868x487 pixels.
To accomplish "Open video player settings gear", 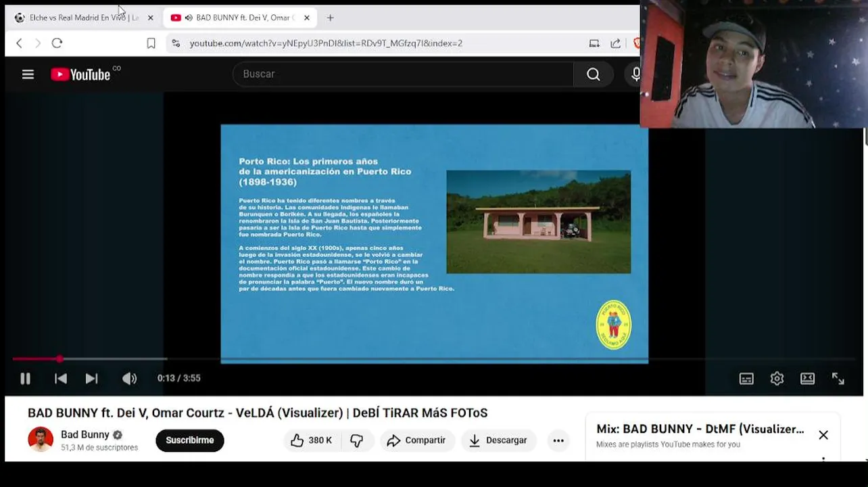I will point(777,379).
